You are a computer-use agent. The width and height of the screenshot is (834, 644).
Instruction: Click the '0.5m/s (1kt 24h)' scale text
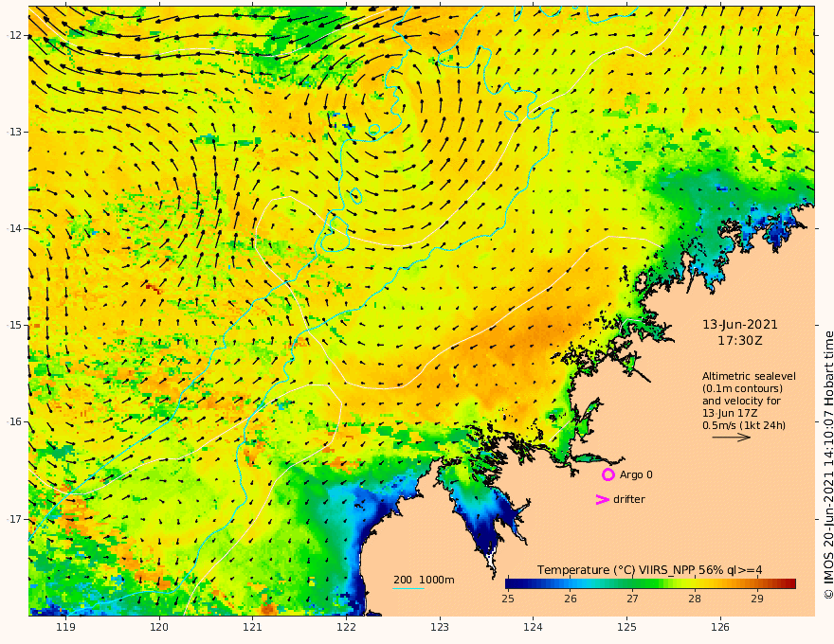[x=744, y=425]
